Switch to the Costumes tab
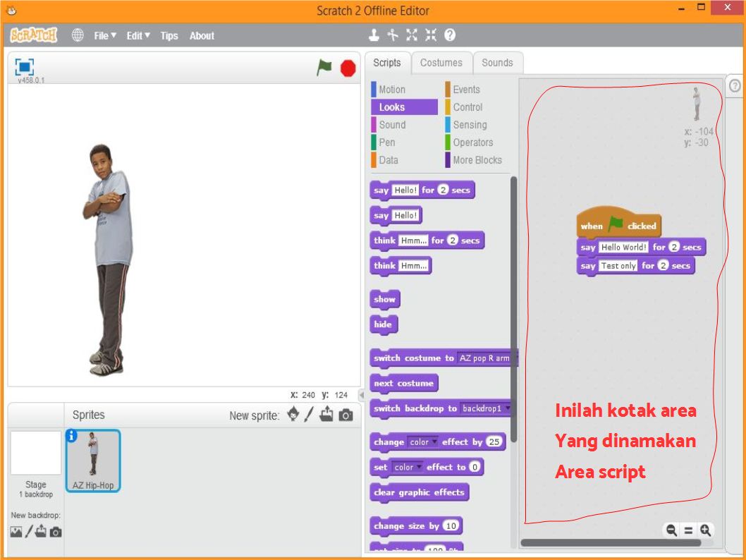 (441, 62)
